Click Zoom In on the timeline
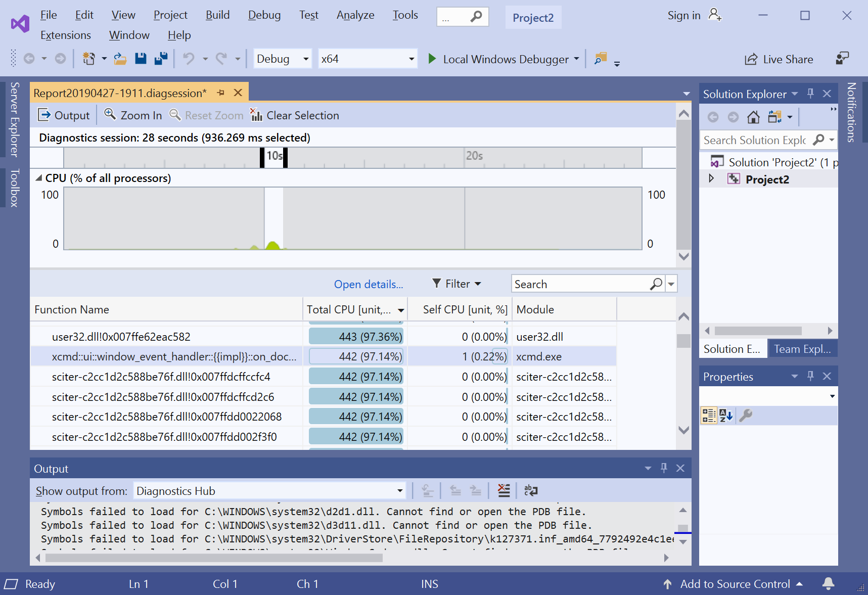Viewport: 868px width, 595px height. click(133, 115)
